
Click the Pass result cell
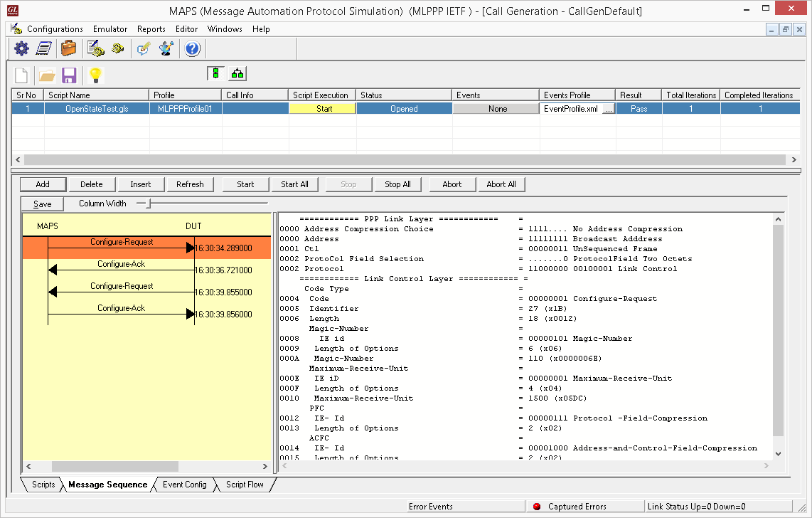(639, 109)
